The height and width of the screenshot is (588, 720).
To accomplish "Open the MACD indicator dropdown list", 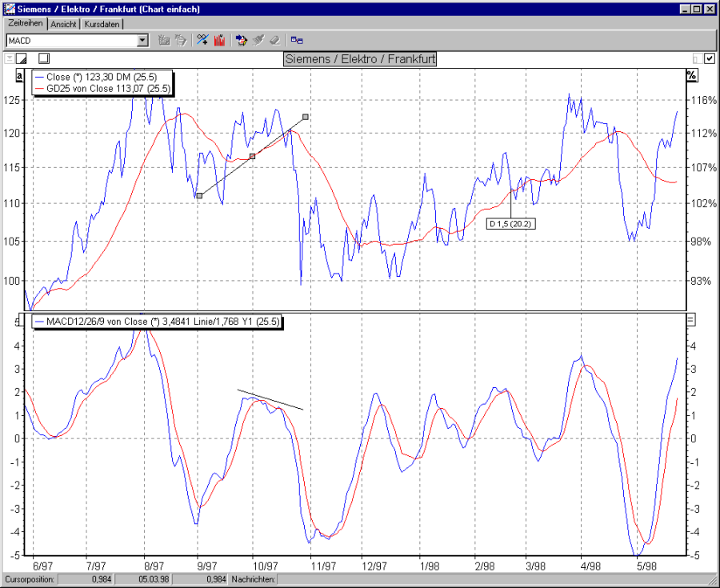I will click(142, 40).
